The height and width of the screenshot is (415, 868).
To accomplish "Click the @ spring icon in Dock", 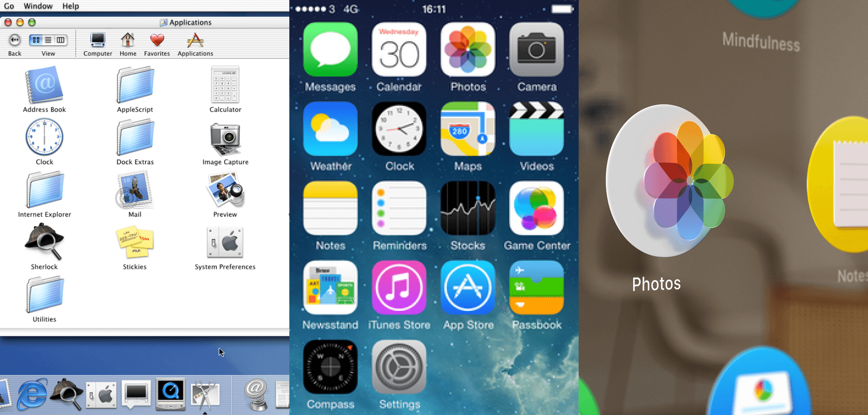I will 257,395.
